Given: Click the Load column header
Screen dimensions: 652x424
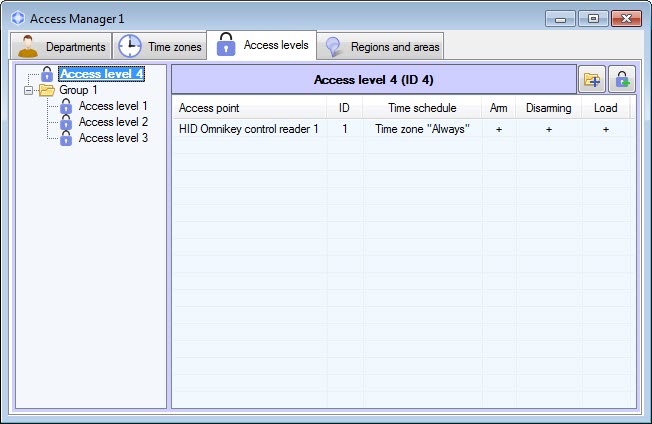Looking at the screenshot, I should coord(605,108).
